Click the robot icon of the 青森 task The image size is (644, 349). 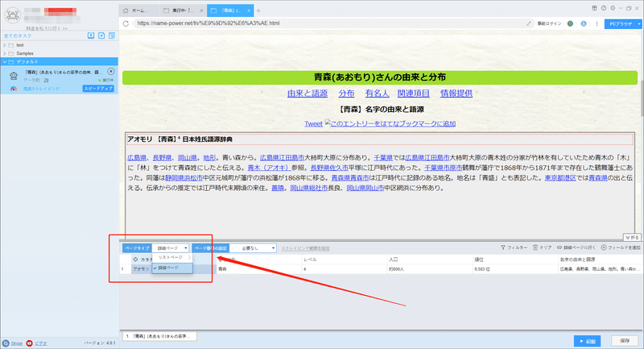pos(14,76)
